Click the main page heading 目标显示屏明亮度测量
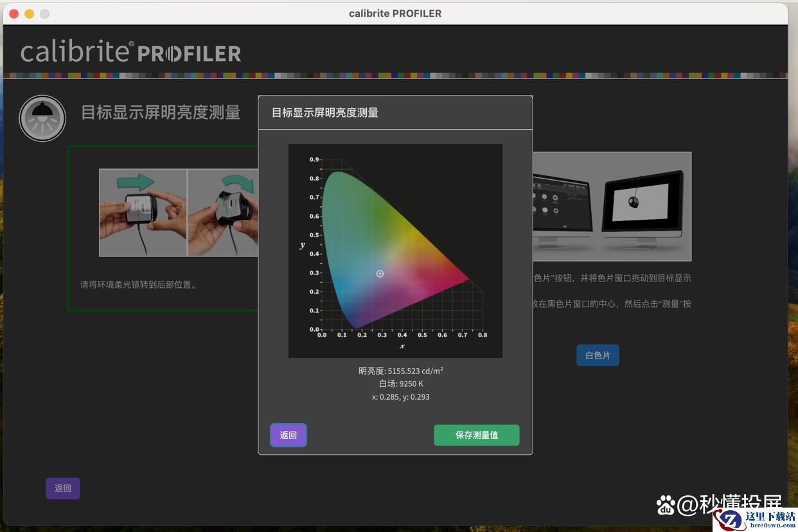The width and height of the screenshot is (798, 532). tap(161, 112)
